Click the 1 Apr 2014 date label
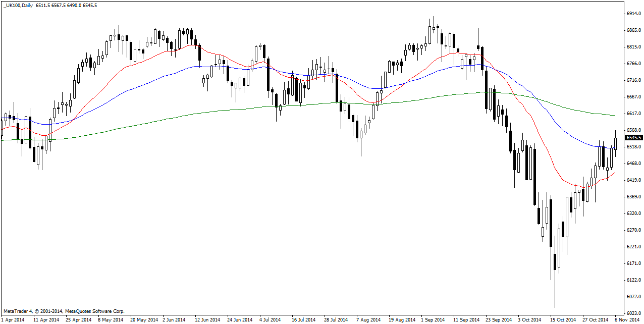644x324 pixels. point(13,320)
